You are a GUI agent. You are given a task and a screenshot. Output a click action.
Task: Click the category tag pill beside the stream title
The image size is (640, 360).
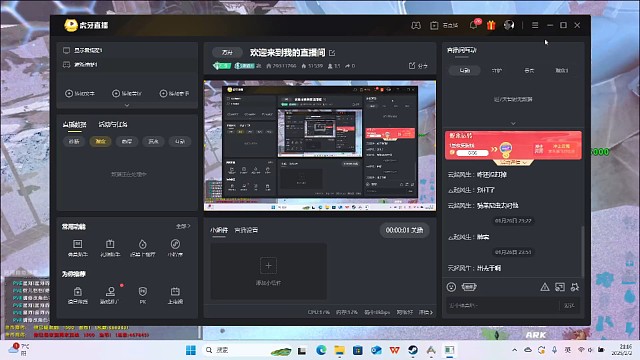[227, 53]
